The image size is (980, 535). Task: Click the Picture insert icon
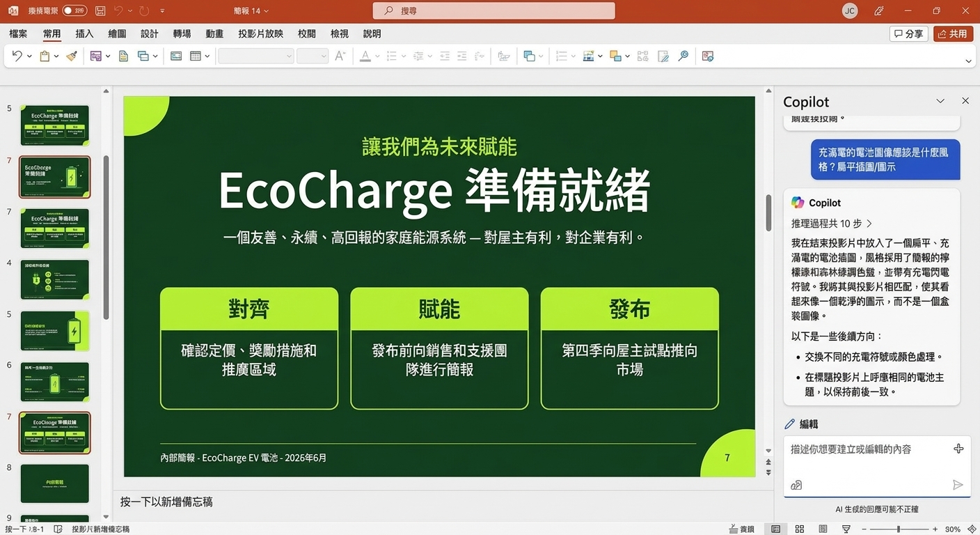click(176, 56)
